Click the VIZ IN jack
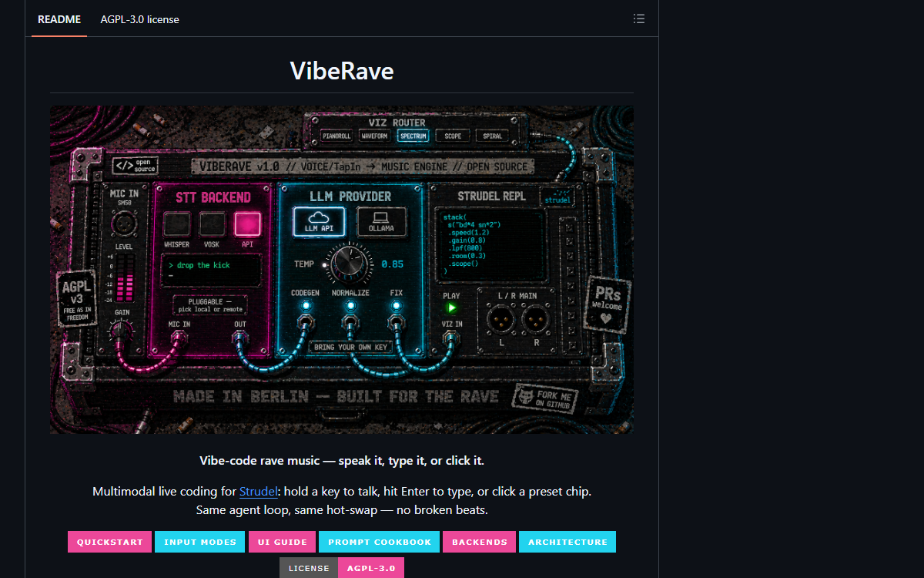924x578 pixels. pos(453,337)
